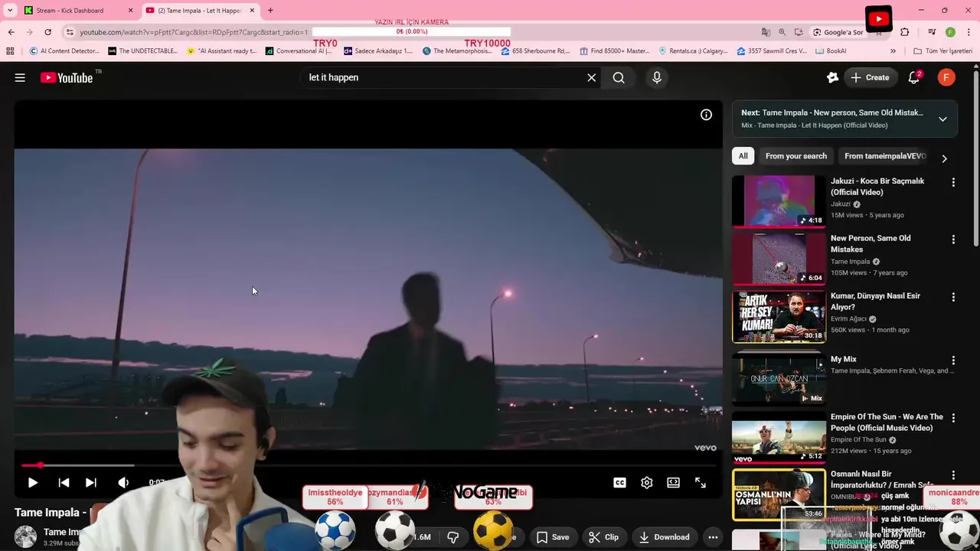Image resolution: width=980 pixels, height=551 pixels.
Task: Open options for New Person video
Action: point(953,240)
